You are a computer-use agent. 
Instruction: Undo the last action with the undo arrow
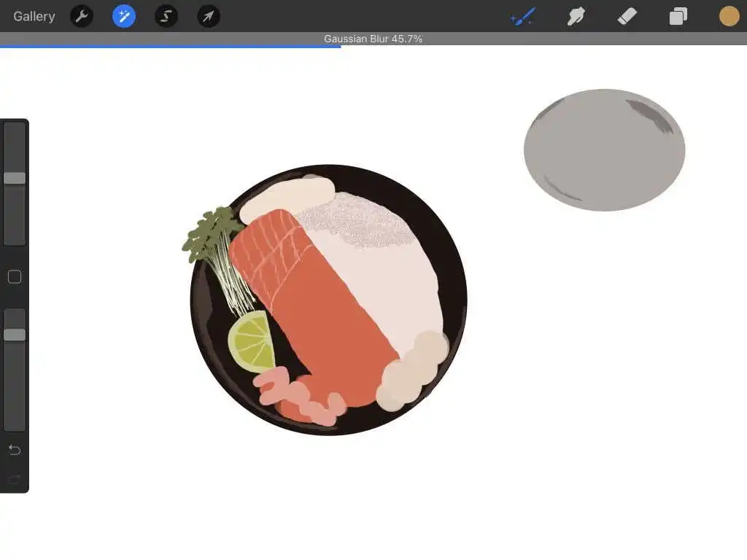pyautogui.click(x=15, y=450)
